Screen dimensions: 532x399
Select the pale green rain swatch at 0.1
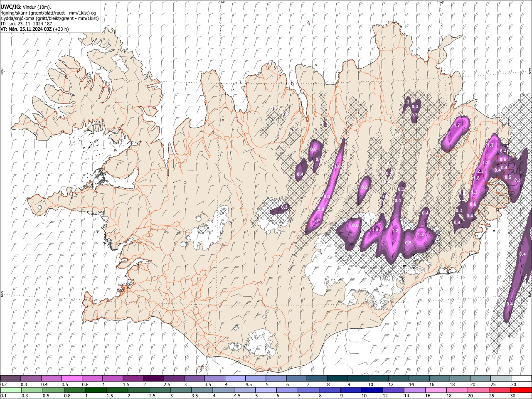click(11, 390)
